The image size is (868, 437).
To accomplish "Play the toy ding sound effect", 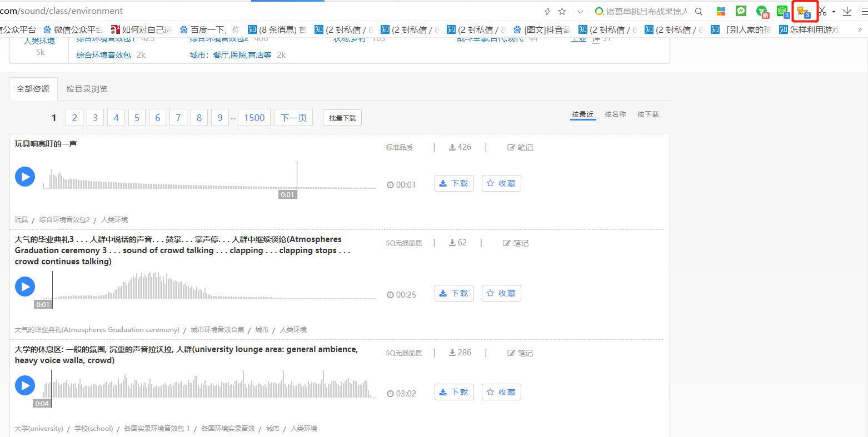I will (24, 177).
